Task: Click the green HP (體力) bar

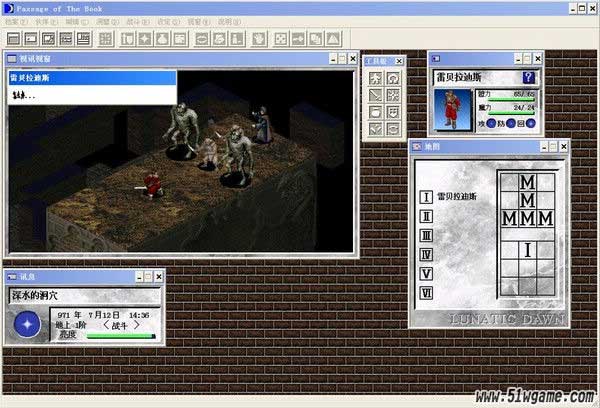Action: (511, 100)
